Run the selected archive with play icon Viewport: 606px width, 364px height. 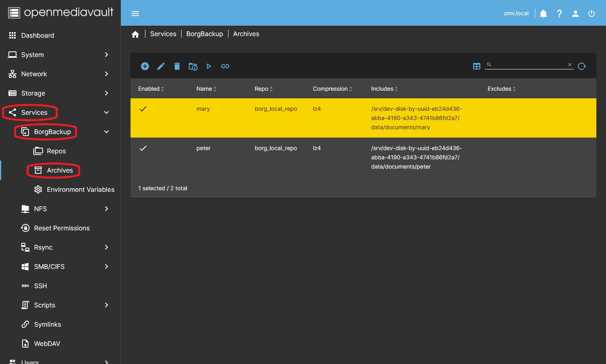coord(209,66)
